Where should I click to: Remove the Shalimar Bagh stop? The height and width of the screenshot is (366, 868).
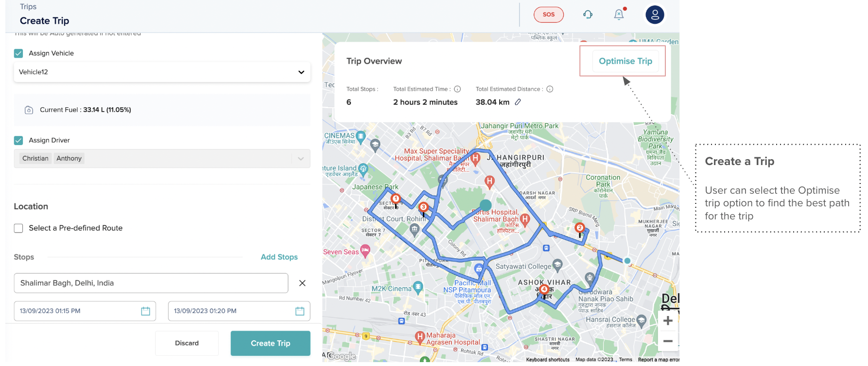click(302, 283)
